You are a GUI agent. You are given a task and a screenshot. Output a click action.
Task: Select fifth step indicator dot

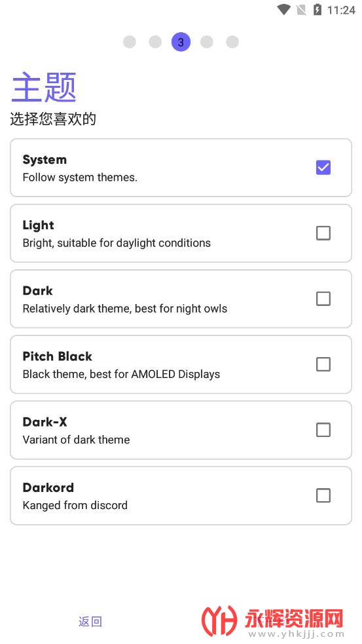232,42
